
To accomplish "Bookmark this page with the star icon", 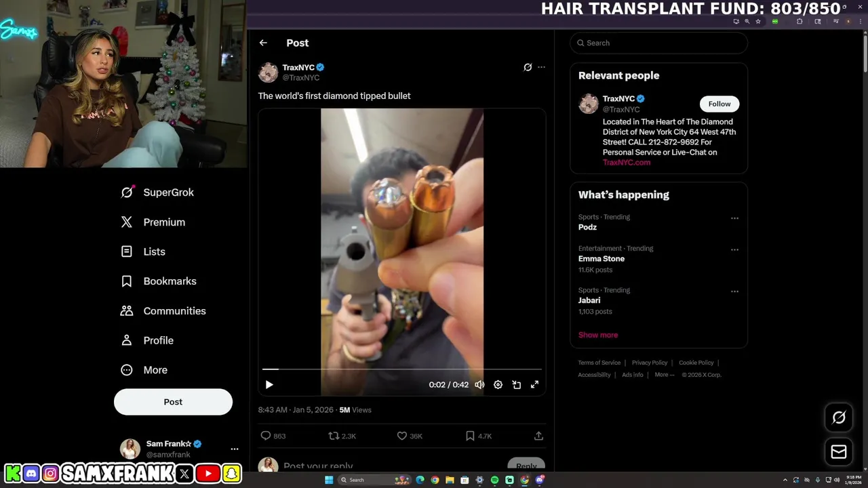I will point(758,22).
